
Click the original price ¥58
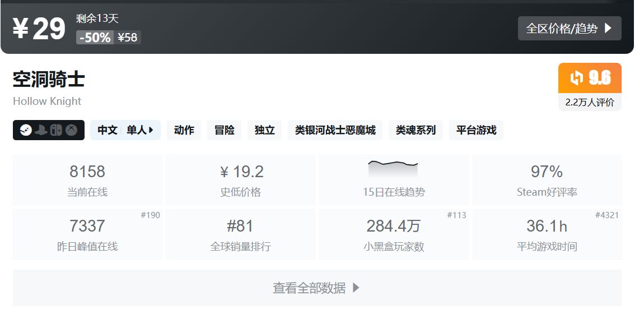(x=127, y=38)
